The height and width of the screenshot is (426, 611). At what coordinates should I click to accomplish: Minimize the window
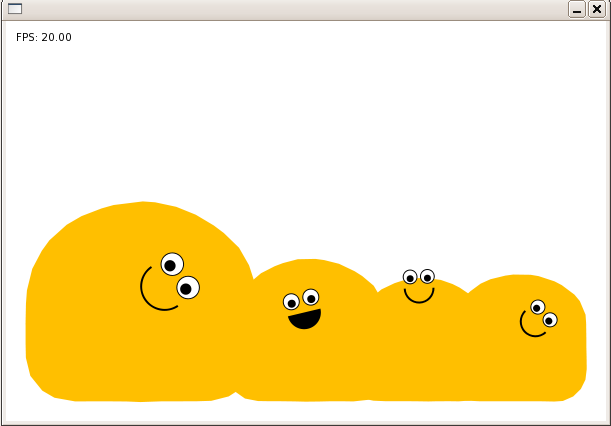pyautogui.click(x=577, y=9)
